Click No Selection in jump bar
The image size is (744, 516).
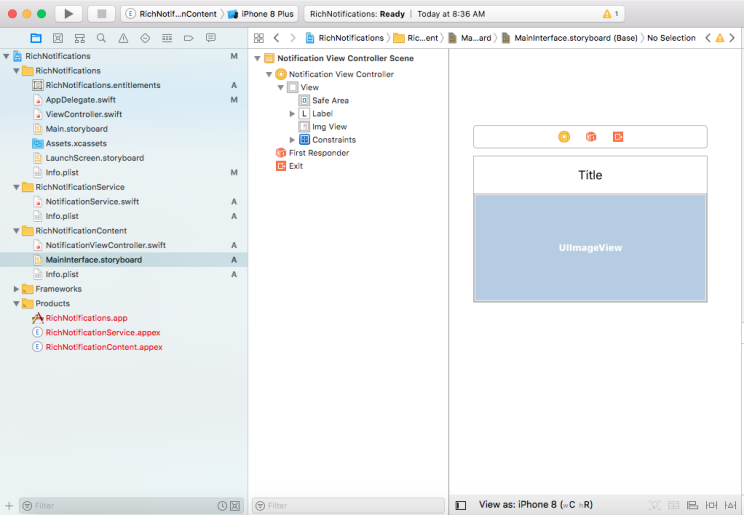click(671, 38)
